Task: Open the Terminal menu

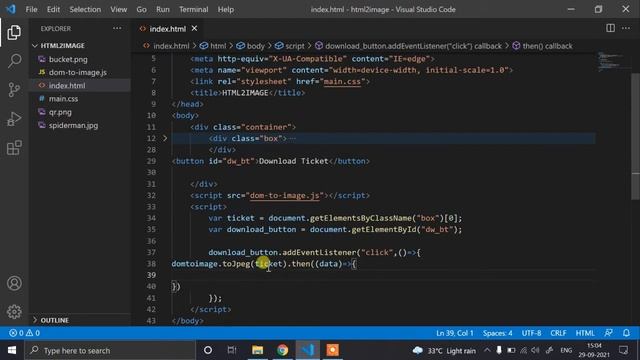Action: 193,9
